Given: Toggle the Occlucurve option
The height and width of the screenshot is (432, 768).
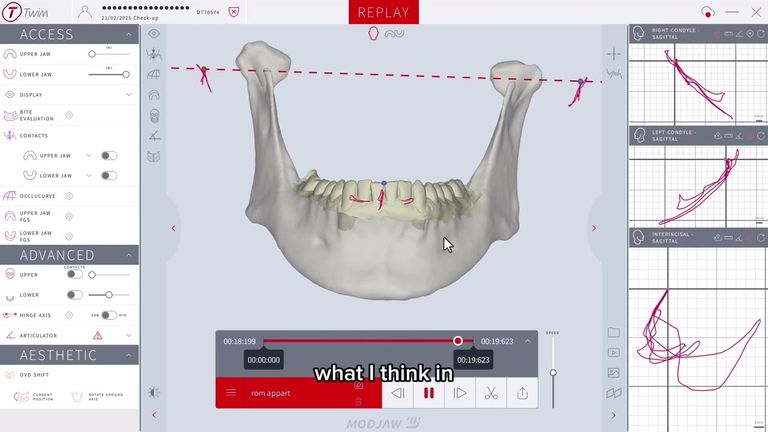Looking at the screenshot, I should coord(69,196).
